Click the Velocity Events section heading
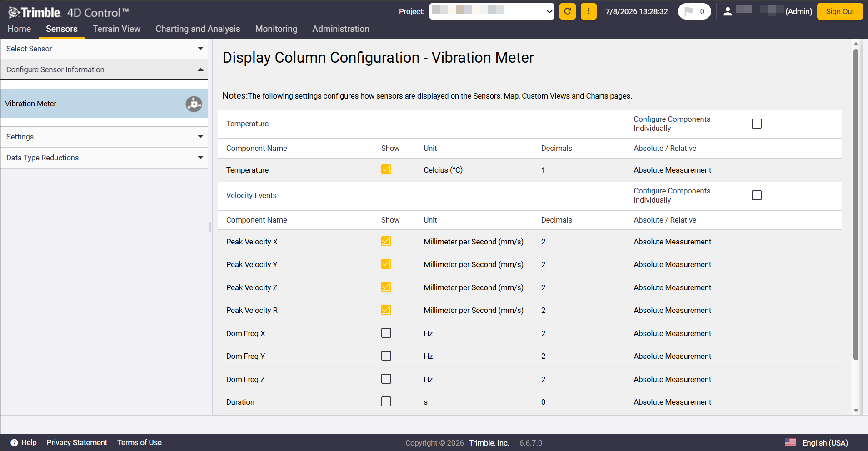Viewport: 868px width, 451px height. tap(251, 195)
